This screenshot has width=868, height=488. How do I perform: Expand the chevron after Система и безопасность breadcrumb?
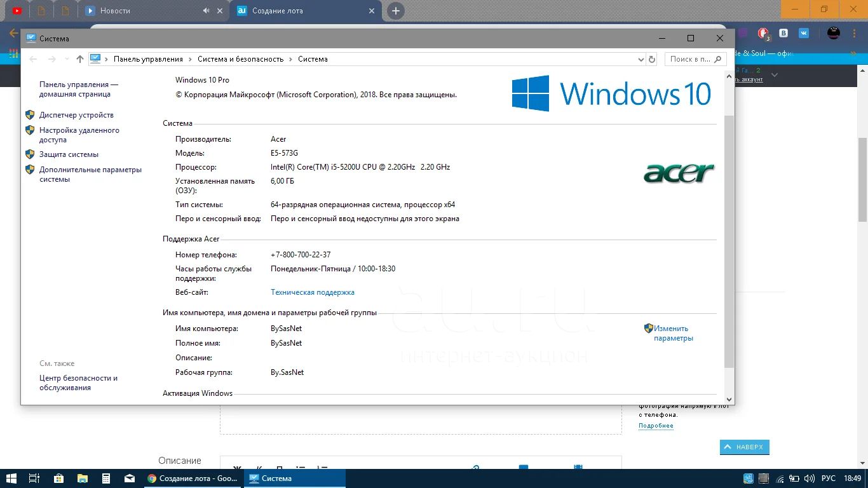pyautogui.click(x=290, y=59)
